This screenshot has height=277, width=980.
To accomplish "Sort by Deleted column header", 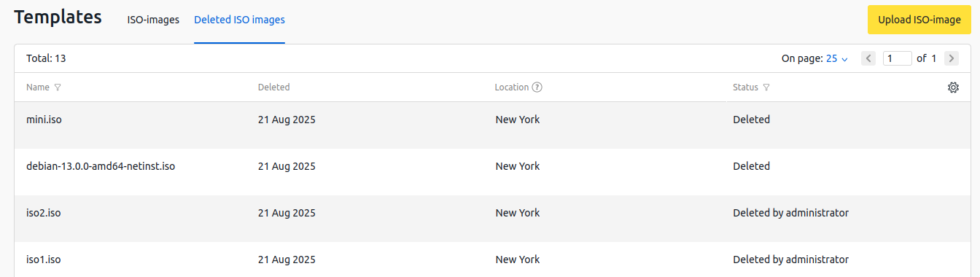I will (273, 87).
